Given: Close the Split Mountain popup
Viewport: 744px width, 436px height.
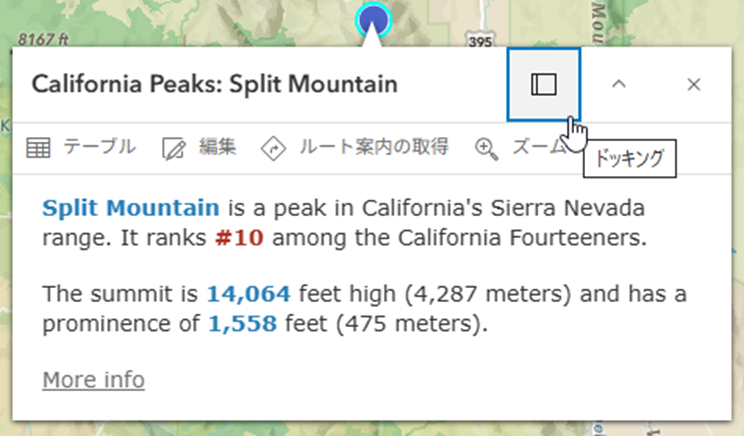Looking at the screenshot, I should tap(694, 85).
